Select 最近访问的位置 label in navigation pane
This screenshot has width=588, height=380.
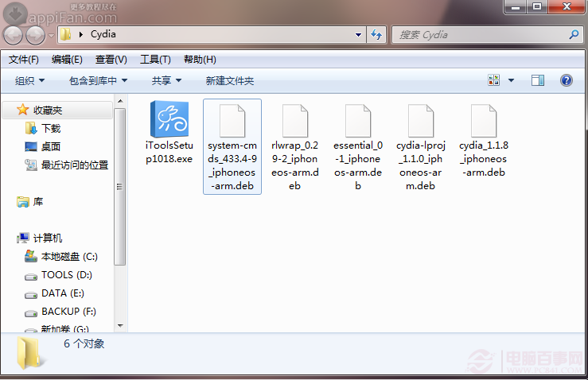click(x=75, y=165)
